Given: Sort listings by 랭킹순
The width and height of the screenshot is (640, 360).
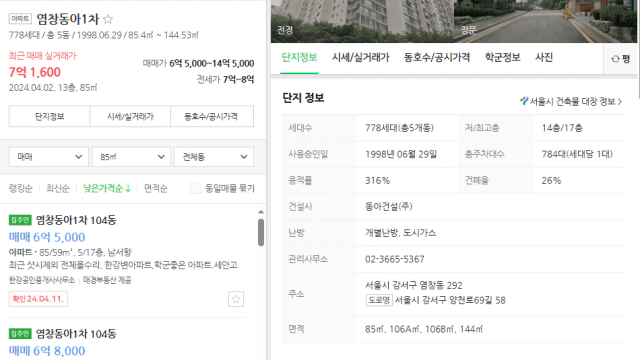Looking at the screenshot, I should click(20, 188).
